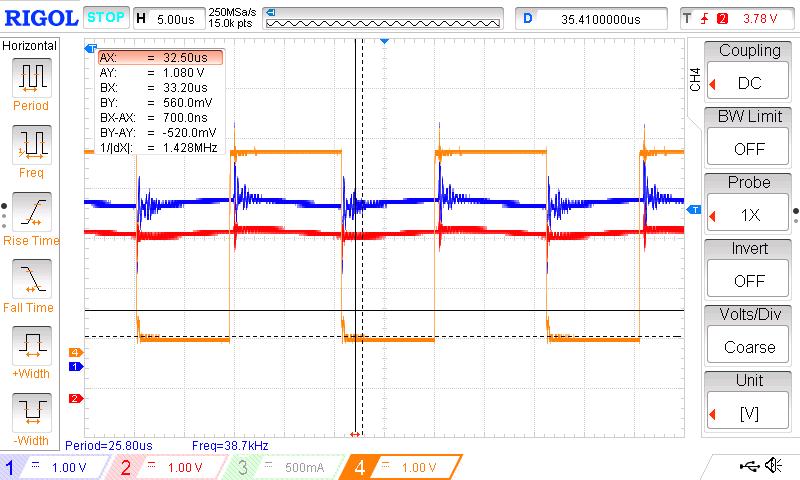This screenshot has height=480, width=800.
Task: Click the Period=25.80us measurement result
Action: [109, 445]
